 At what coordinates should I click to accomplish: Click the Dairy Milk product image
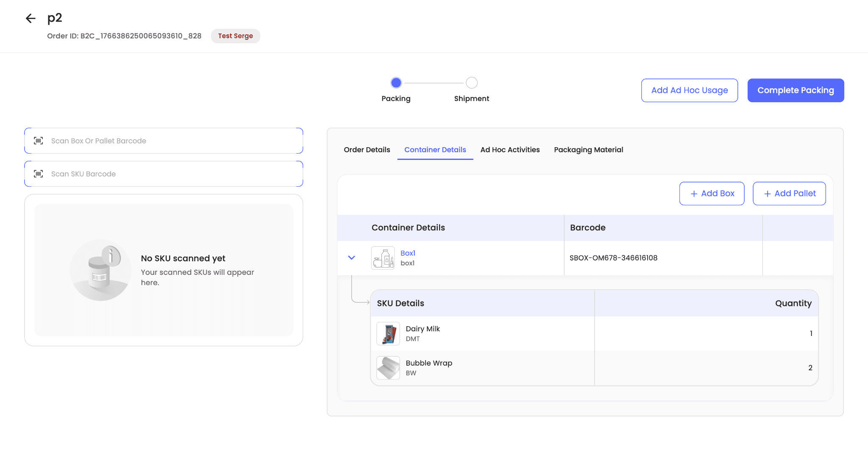[x=388, y=333]
